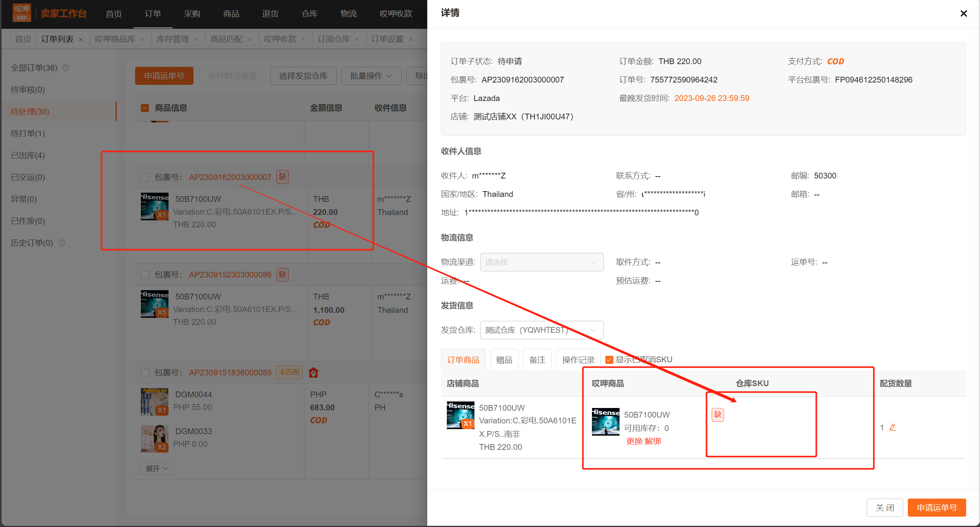Viewport: 980px width, 527px height.
Task: Select 待审核(0) in the sidebar
Action: click(28, 89)
